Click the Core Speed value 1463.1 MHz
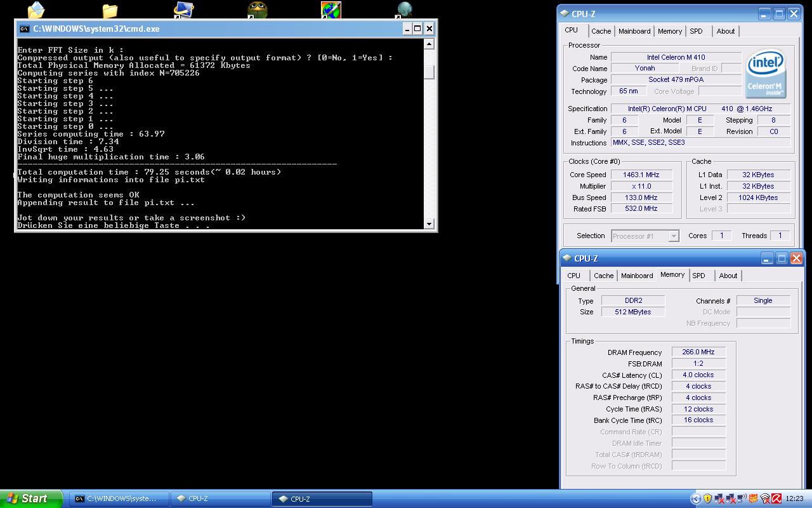 point(641,175)
